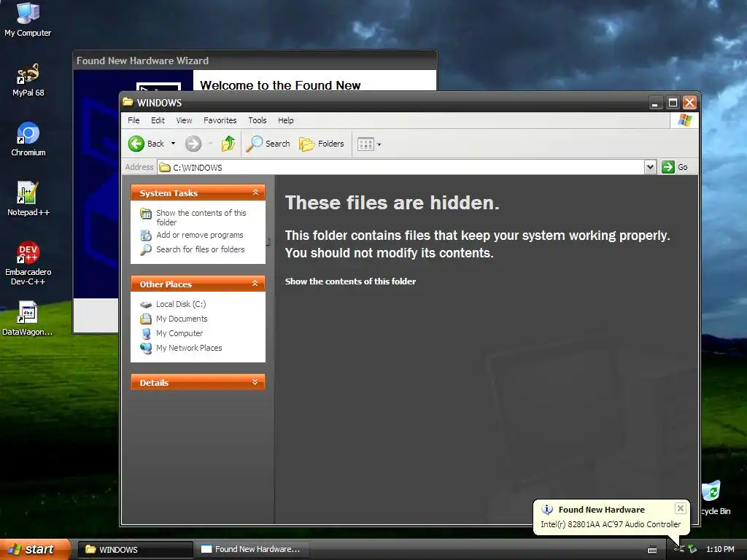
Task: Go up one folder level
Action: (x=228, y=144)
